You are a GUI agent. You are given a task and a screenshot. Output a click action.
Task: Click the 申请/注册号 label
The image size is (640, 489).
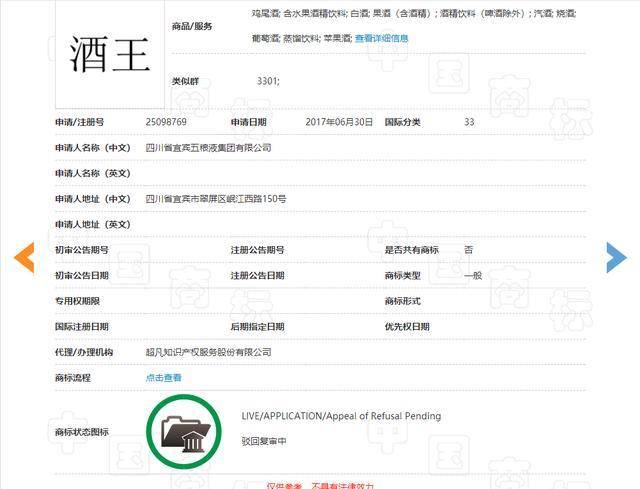tap(80, 122)
